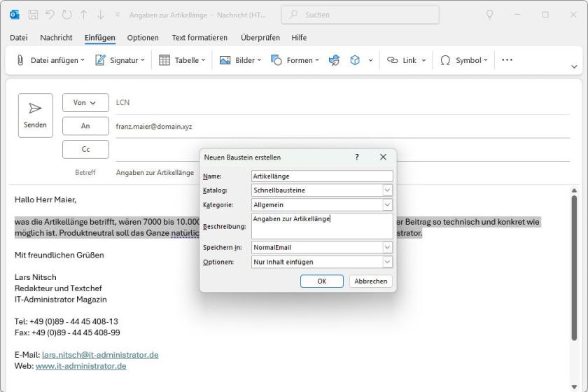Click the Redo arrow icon

tap(67, 15)
